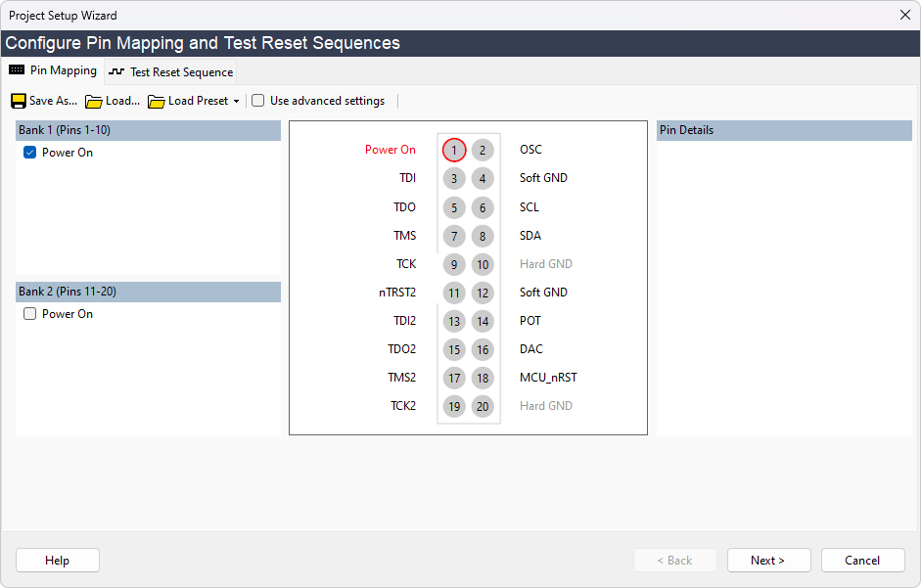Click the Load... toolbar button
The width and height of the screenshot is (921, 588).
[x=113, y=101]
